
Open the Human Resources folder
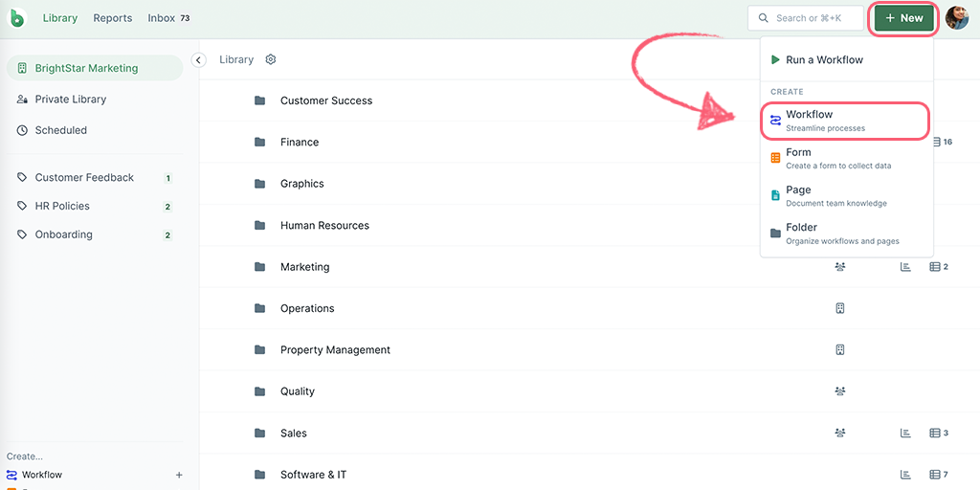point(324,225)
